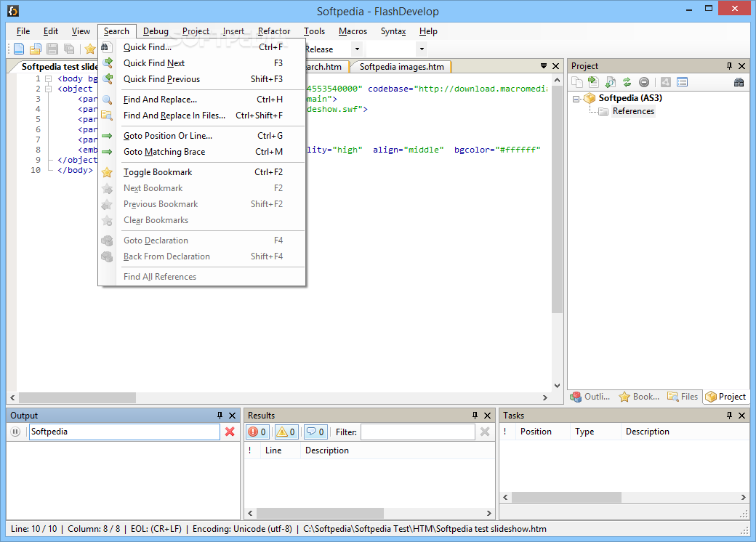
Task: Switch to the Outline panel tab
Action: [590, 397]
